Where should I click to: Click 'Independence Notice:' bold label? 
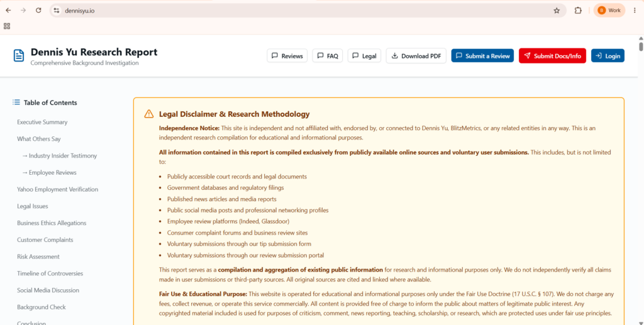(189, 128)
